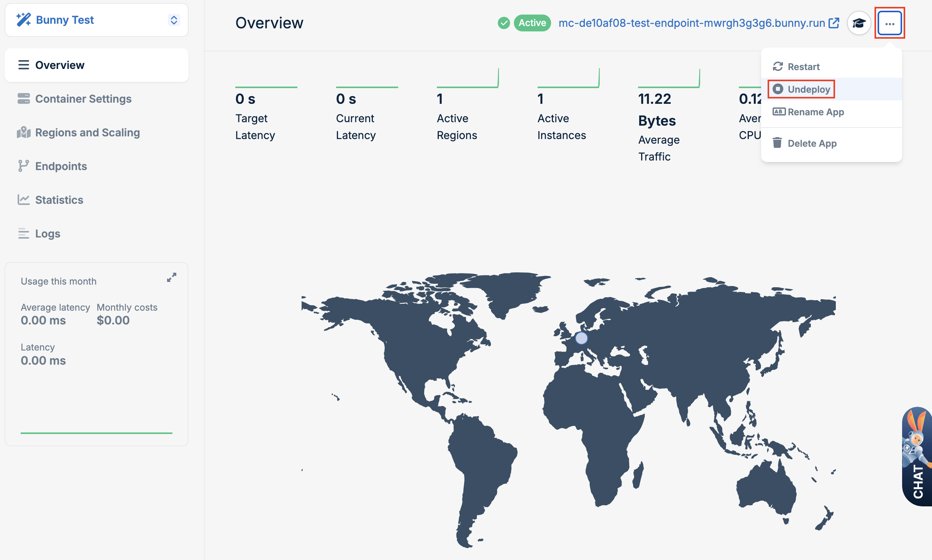The height and width of the screenshot is (560, 932).
Task: Expand the Bunny Test app selector
Action: 174,20
